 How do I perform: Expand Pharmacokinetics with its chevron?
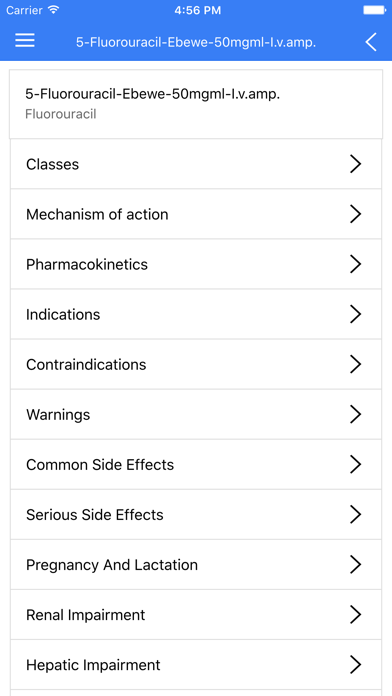click(355, 264)
